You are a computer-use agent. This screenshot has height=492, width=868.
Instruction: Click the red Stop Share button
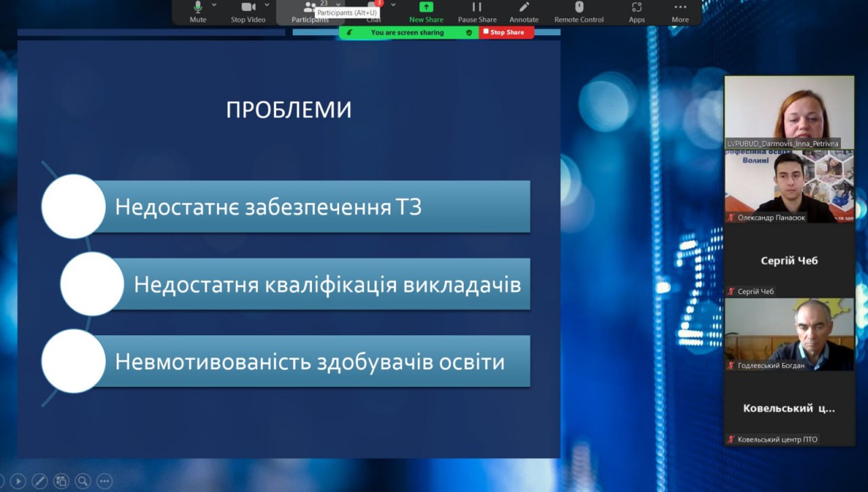pos(506,33)
